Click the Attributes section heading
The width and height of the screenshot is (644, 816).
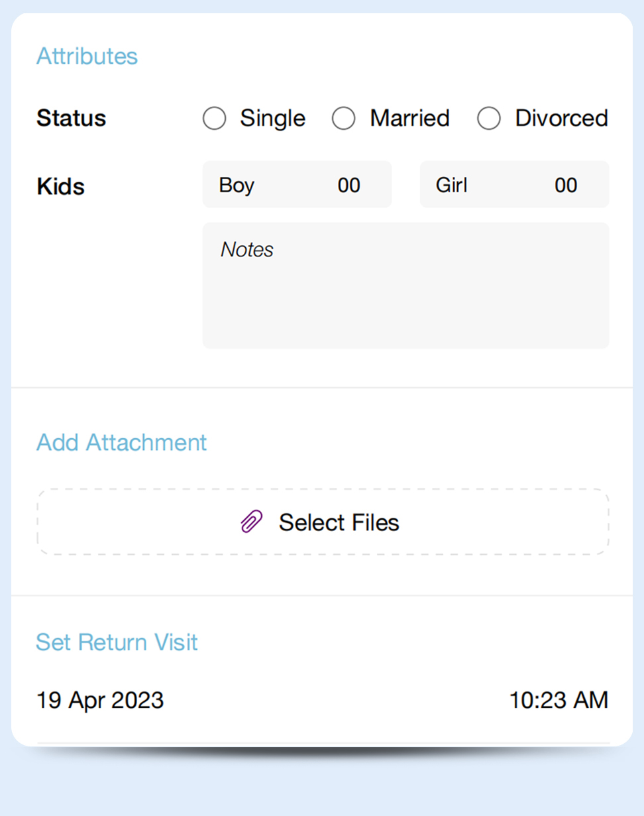pos(87,56)
